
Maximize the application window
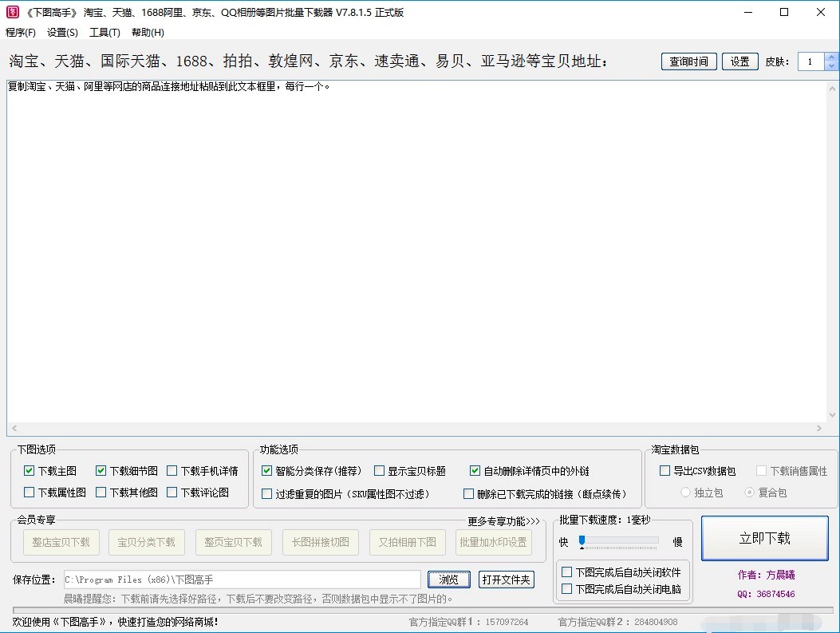(x=784, y=12)
